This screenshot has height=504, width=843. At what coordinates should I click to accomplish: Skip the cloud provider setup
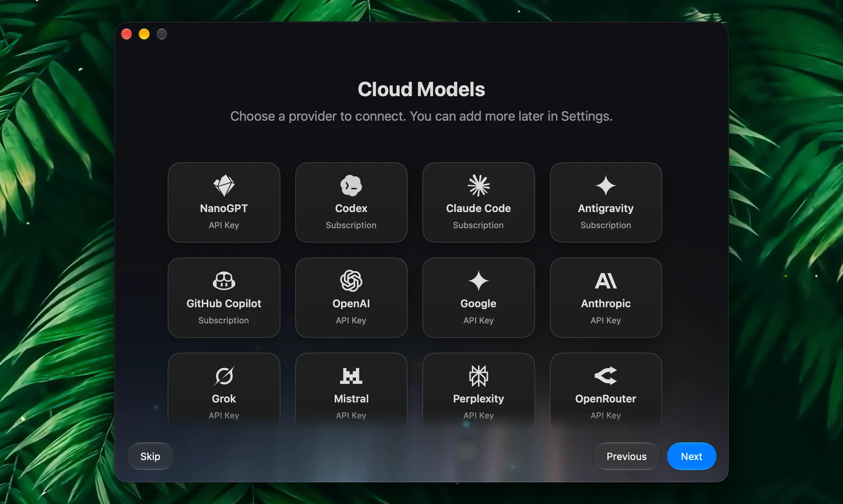pos(150,456)
